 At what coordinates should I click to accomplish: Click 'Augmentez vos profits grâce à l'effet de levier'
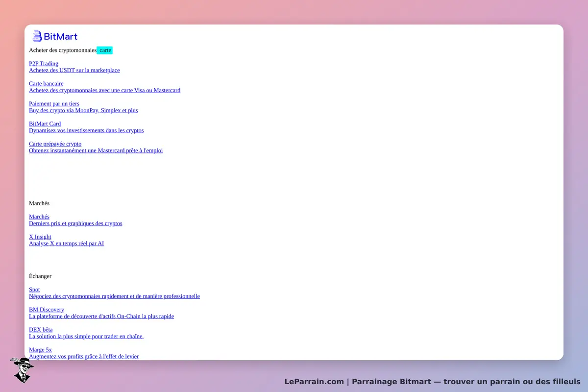pos(84,357)
